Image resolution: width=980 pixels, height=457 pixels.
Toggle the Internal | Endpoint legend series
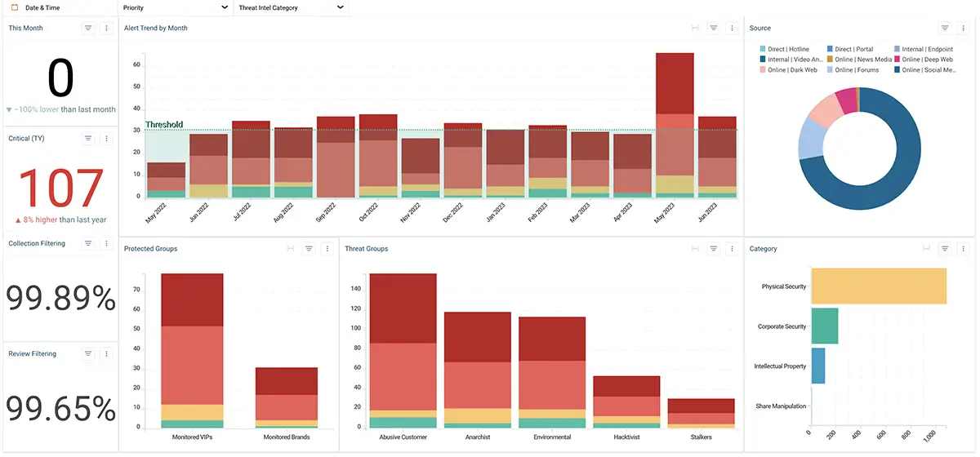[x=923, y=49]
